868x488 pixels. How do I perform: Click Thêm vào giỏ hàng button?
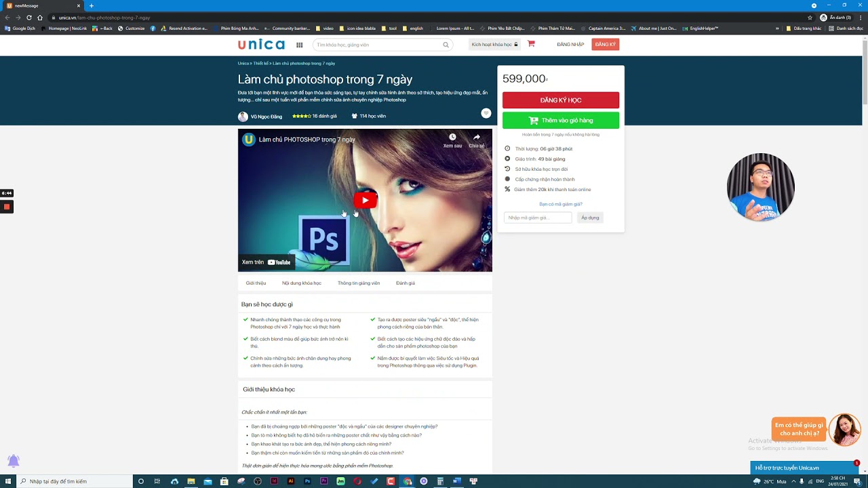click(x=561, y=121)
